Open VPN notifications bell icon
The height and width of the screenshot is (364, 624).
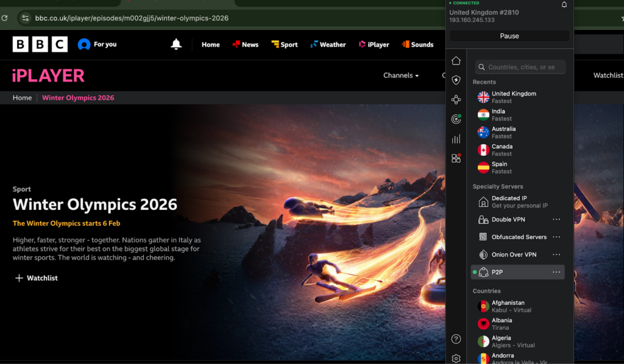(564, 5)
